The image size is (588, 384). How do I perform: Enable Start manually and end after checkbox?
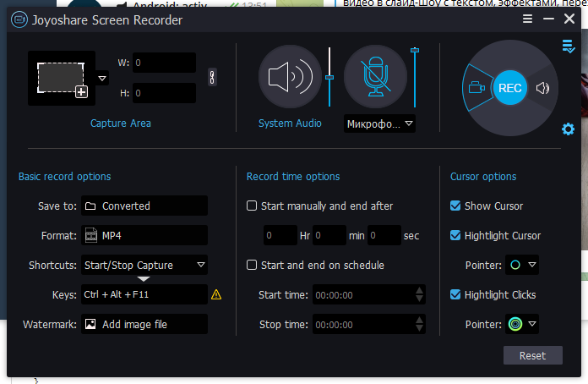pos(252,206)
